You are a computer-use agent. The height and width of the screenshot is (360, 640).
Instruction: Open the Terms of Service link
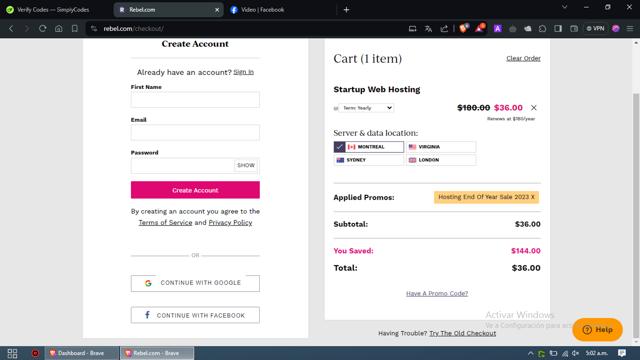coord(165,222)
